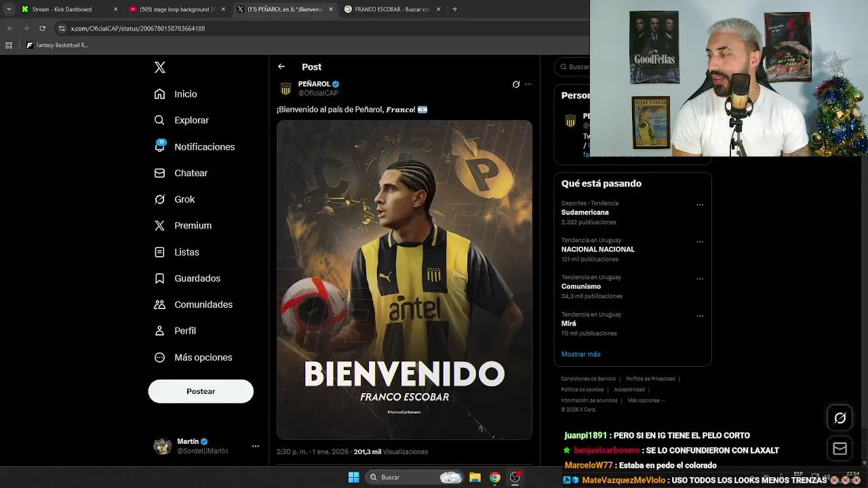Open floating Grok button at right
This screenshot has width=868, height=488.
(840, 418)
